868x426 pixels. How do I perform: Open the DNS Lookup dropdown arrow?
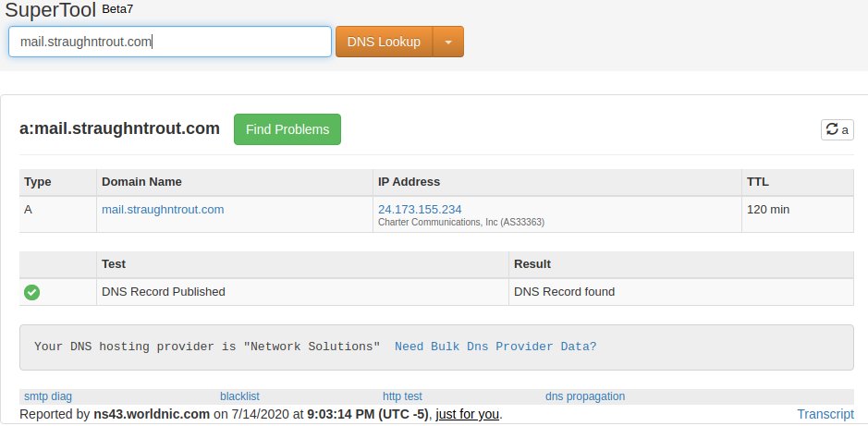point(448,42)
